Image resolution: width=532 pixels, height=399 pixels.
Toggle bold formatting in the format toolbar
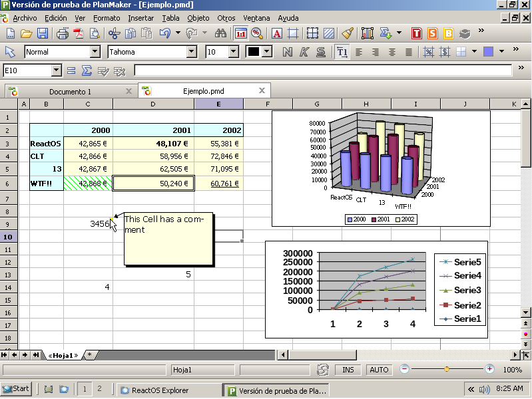(288, 51)
